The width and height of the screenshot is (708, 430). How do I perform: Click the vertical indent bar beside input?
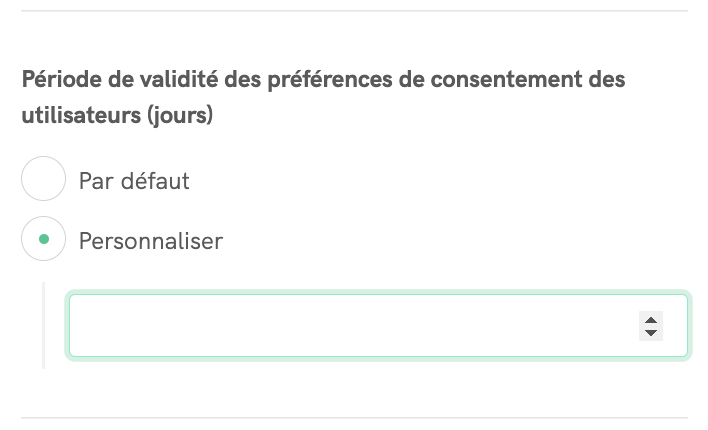44,326
